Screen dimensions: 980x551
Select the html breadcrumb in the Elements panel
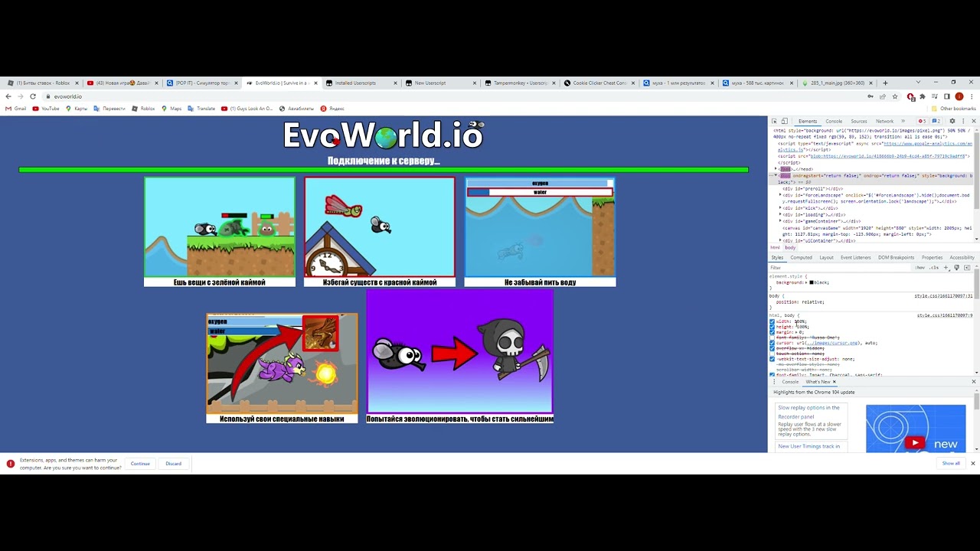pos(775,248)
